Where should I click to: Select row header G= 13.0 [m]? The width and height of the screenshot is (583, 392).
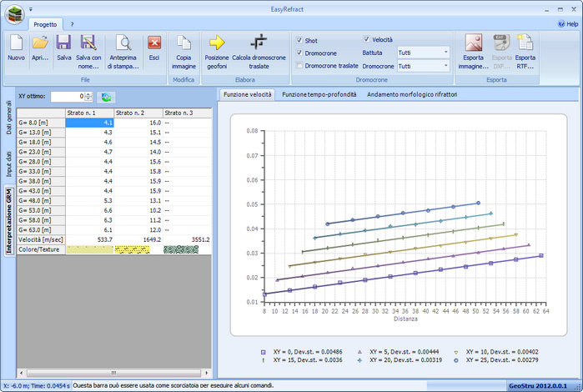41,133
